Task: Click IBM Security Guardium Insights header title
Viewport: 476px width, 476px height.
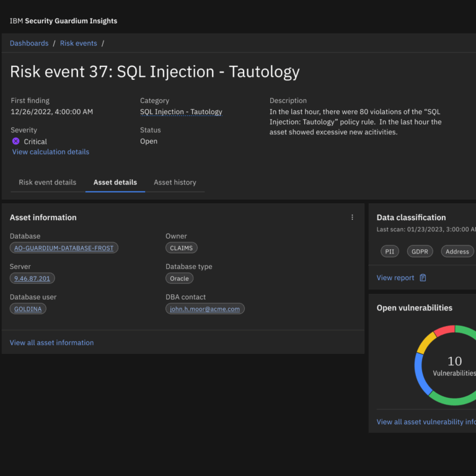Action: click(x=63, y=20)
